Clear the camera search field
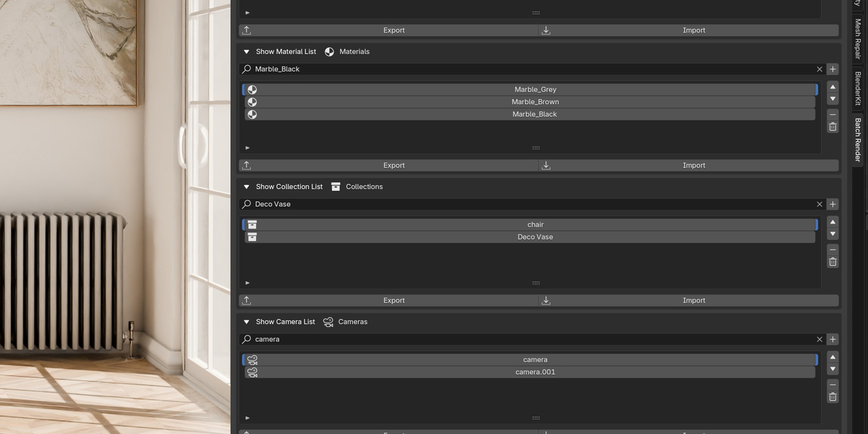This screenshot has height=434, width=868. pyautogui.click(x=820, y=339)
